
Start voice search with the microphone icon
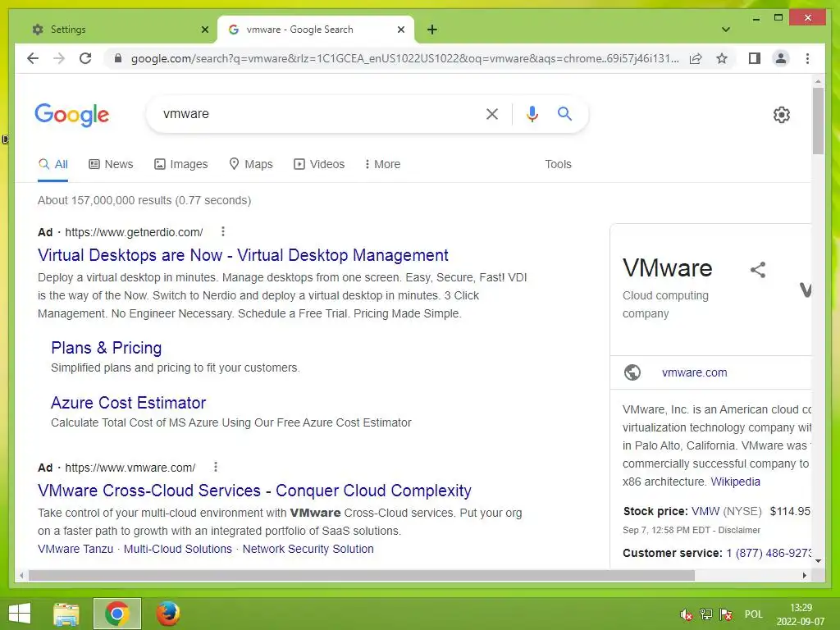tap(532, 113)
